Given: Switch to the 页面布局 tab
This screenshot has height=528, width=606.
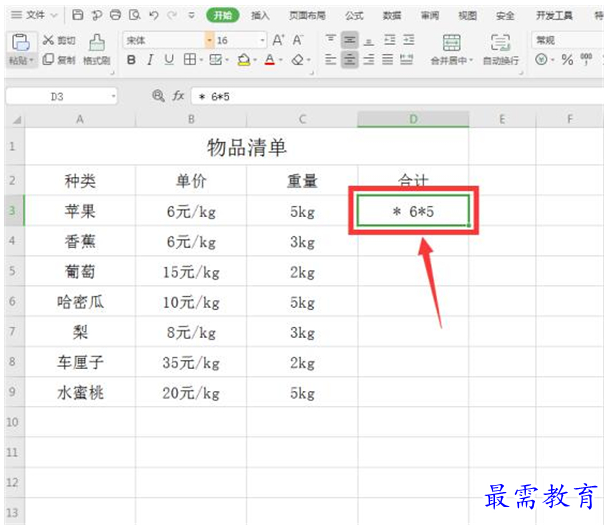Looking at the screenshot, I should pyautogui.click(x=307, y=15).
